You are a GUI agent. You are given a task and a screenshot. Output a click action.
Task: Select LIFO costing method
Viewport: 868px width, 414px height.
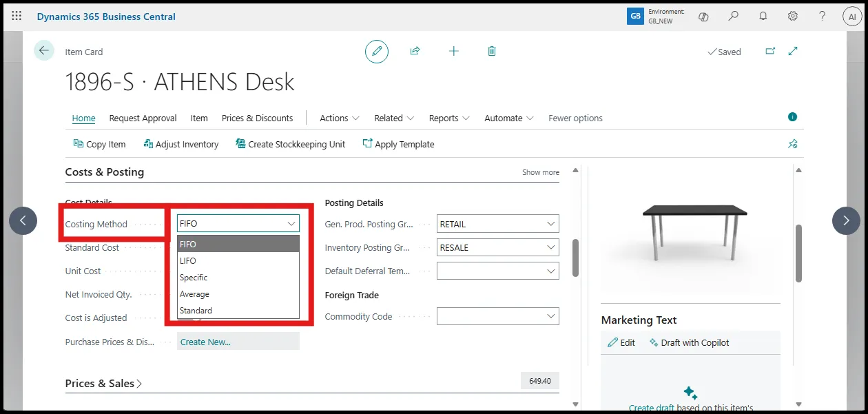pyautogui.click(x=238, y=260)
